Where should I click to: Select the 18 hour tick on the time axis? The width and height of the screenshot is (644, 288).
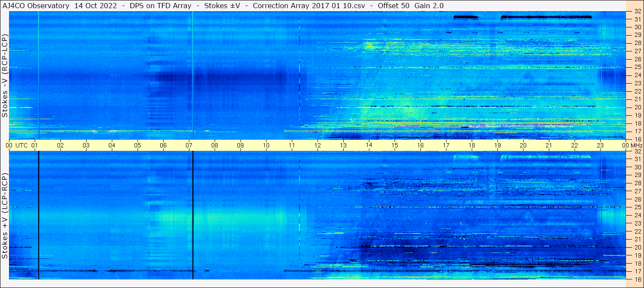pos(472,145)
